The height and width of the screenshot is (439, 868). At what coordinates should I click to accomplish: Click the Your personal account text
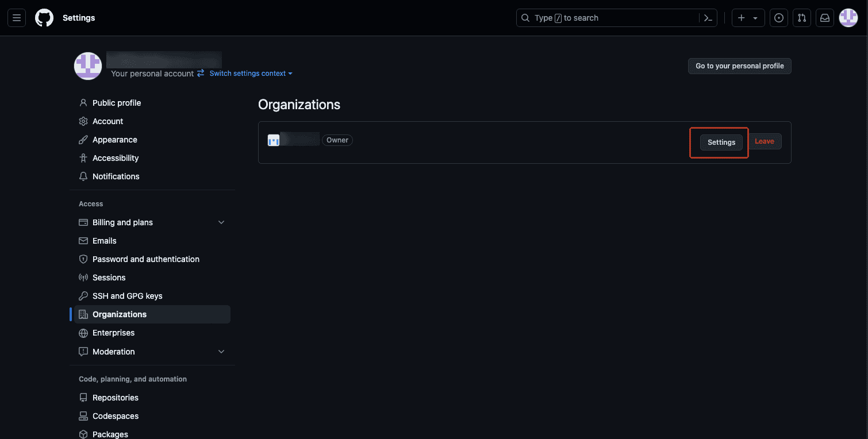(152, 74)
